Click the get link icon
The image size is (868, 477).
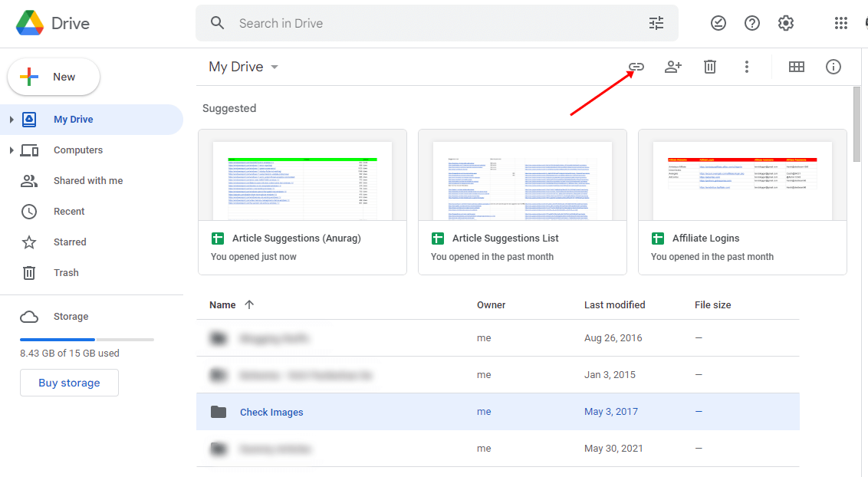coord(636,67)
